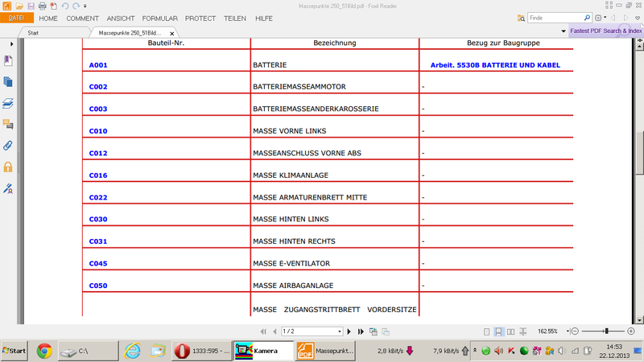The width and height of the screenshot is (644, 362).
Task: Enable single page view mode
Action: click(x=486, y=331)
